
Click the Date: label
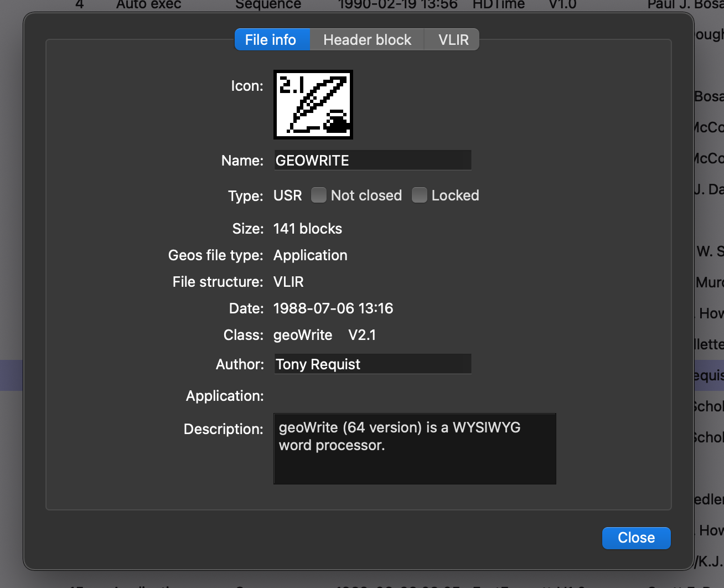(246, 308)
